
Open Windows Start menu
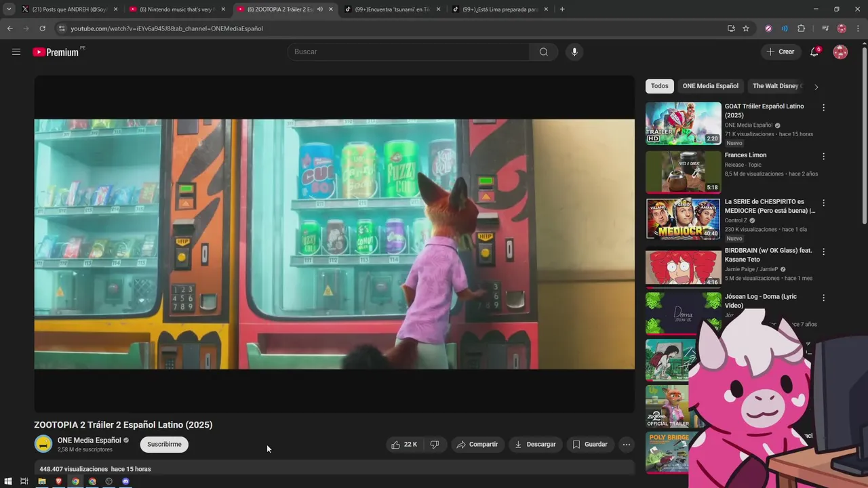[8, 481]
